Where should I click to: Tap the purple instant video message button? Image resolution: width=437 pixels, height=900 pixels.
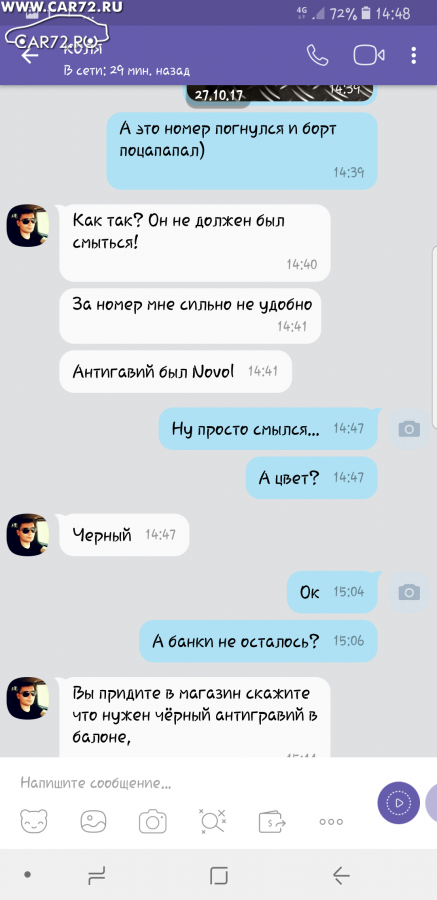399,802
